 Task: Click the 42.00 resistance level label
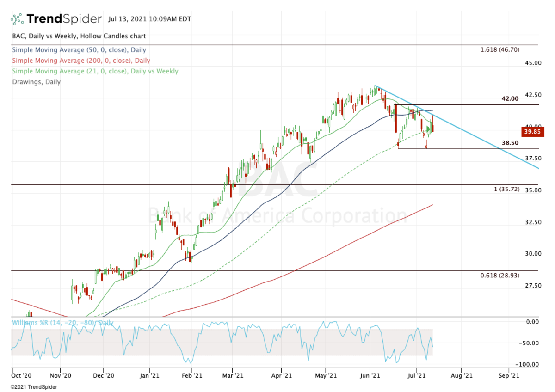[x=510, y=99]
